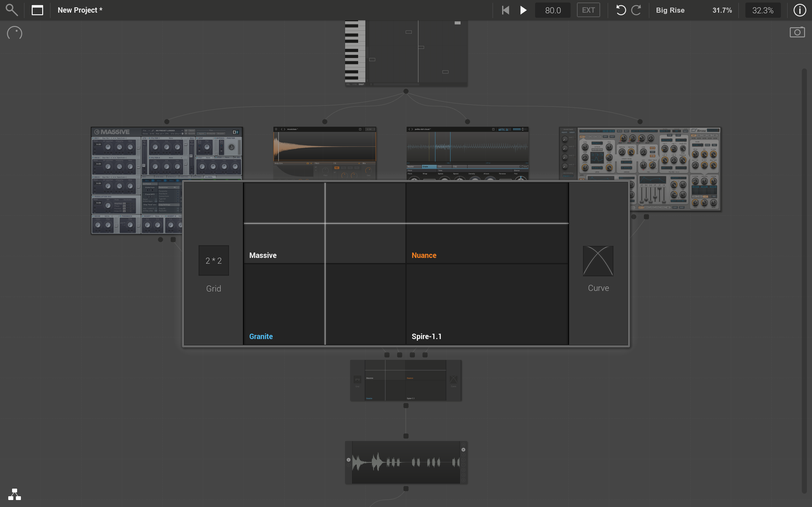Adjust the 80.0 BPM tempo slider

click(552, 10)
